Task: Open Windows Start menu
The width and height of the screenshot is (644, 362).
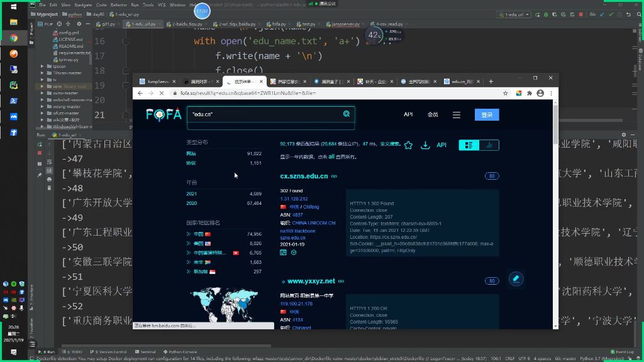Action: pyautogui.click(x=14, y=6)
